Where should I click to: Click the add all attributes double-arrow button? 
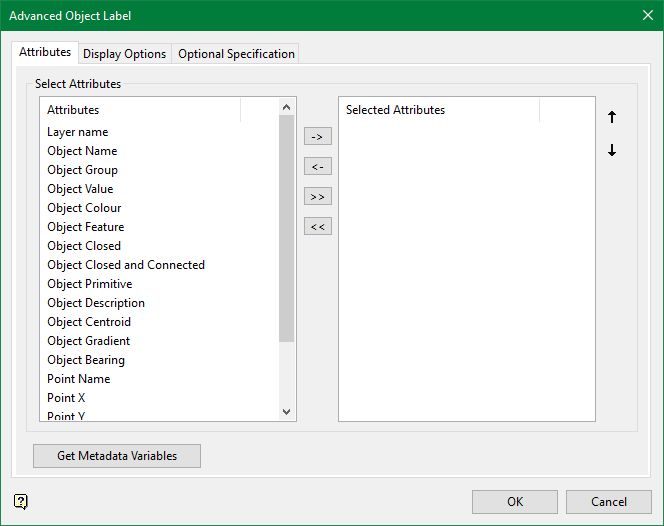tap(317, 197)
